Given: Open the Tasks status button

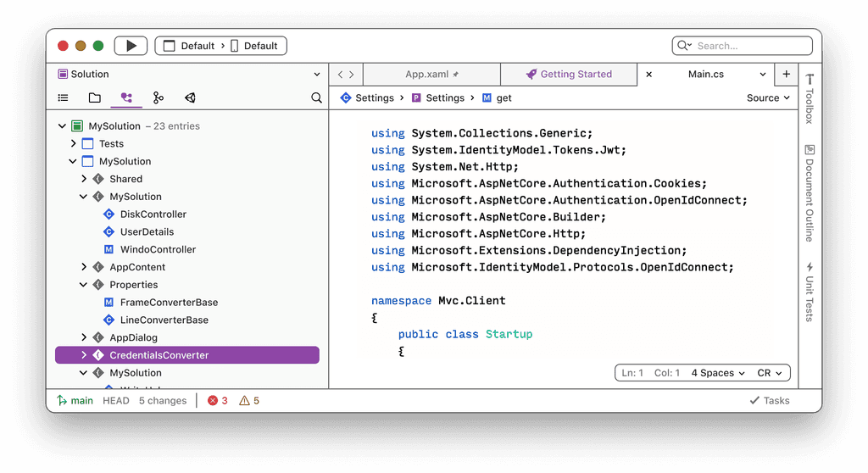Looking at the screenshot, I should click(x=770, y=400).
